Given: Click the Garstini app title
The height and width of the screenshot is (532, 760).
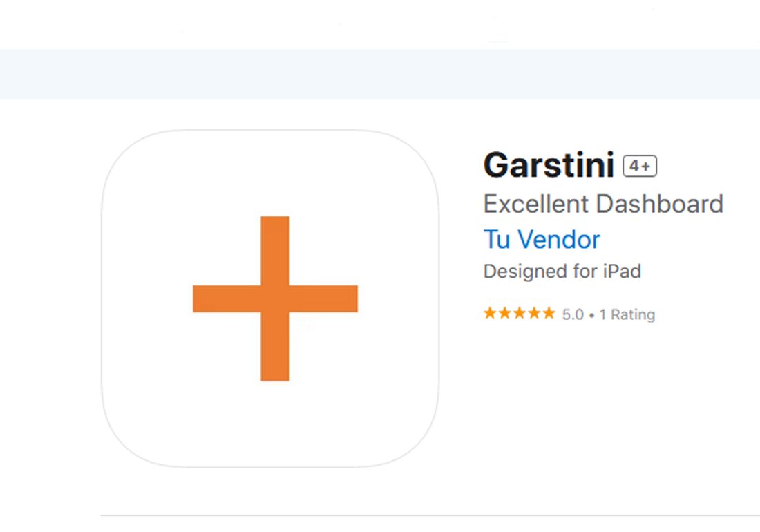Looking at the screenshot, I should [549, 165].
